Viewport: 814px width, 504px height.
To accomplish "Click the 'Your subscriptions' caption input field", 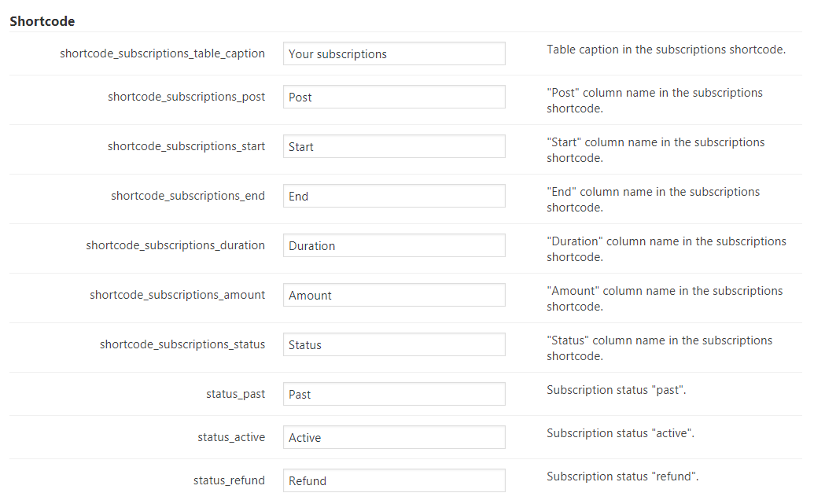I will pos(394,54).
